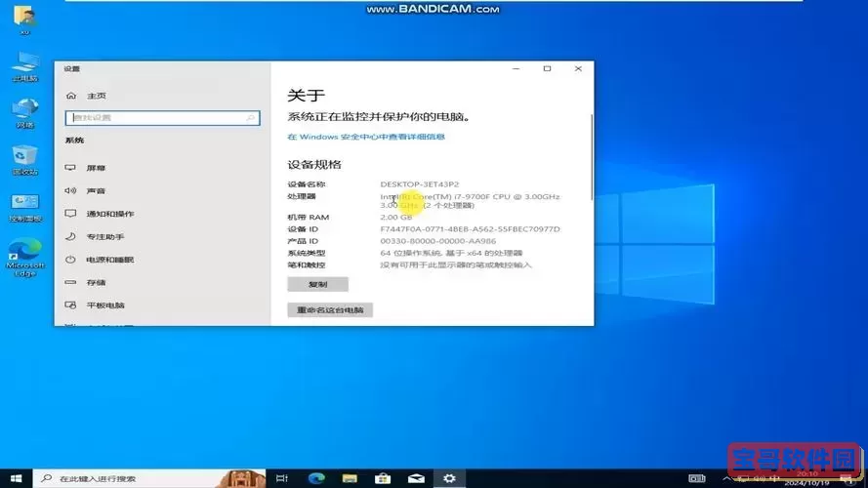868x488 pixels.
Task: Select the device ID value F7447F0A
Action: (x=470, y=229)
